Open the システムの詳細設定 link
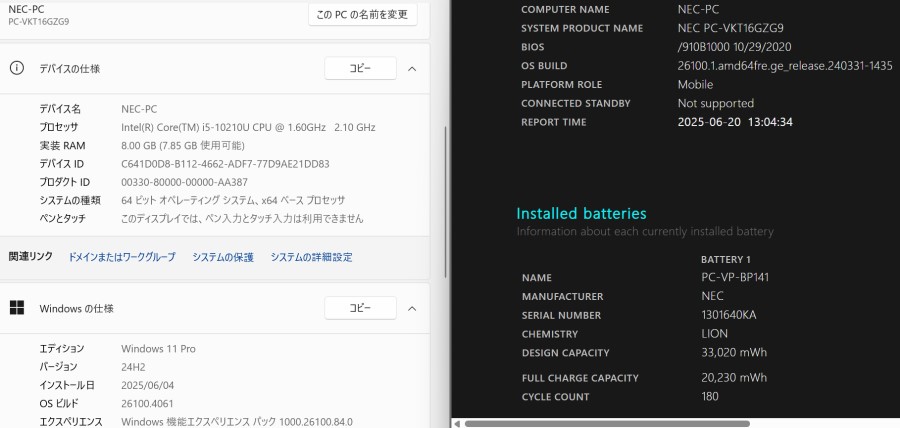900x428 pixels. tap(311, 257)
